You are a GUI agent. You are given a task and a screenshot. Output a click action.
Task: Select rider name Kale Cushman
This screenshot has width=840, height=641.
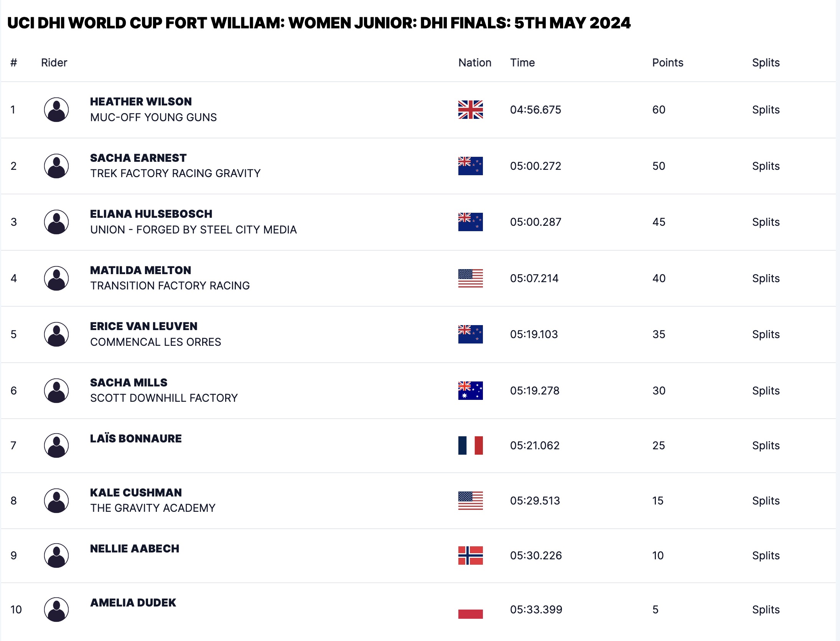pyautogui.click(x=136, y=493)
